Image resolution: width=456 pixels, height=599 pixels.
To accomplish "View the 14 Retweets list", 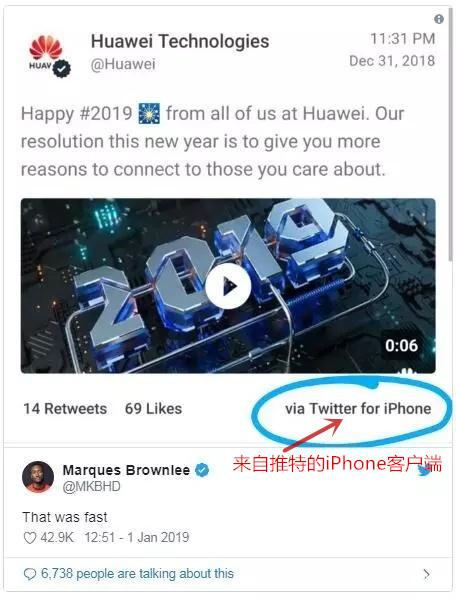I will (x=65, y=409).
